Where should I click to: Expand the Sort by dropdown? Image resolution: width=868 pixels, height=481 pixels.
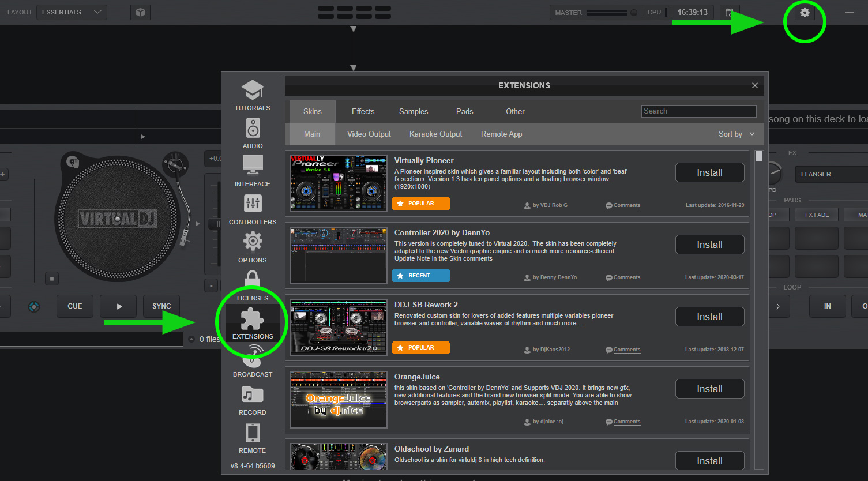(x=736, y=134)
